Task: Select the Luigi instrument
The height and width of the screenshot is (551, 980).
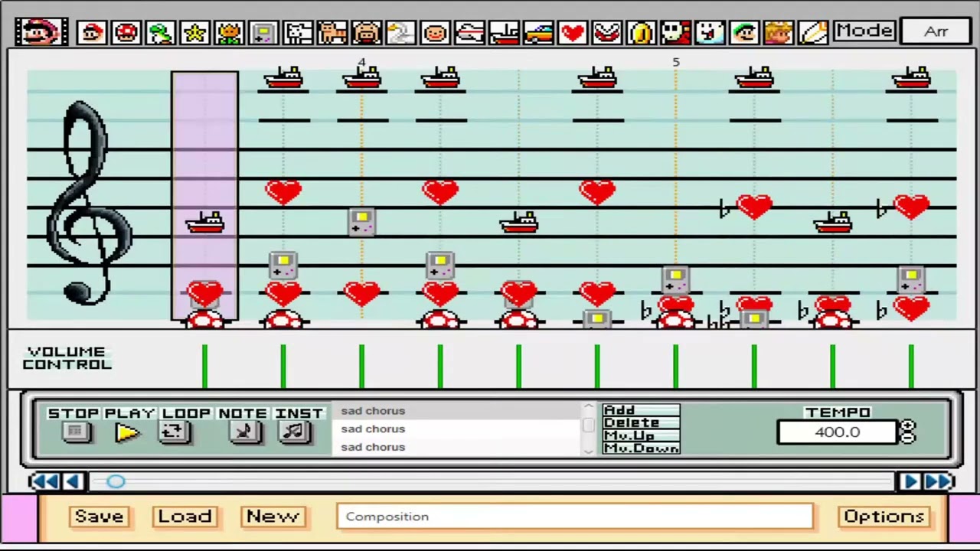Action: click(x=744, y=32)
